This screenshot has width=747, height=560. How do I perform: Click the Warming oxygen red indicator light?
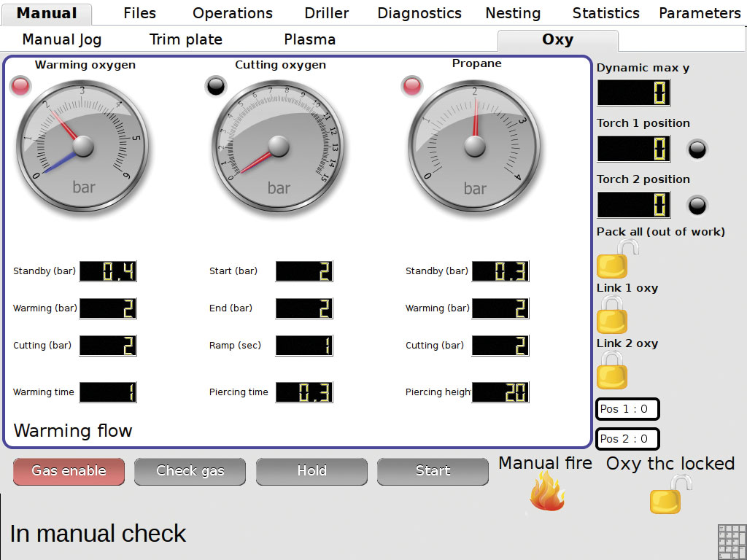click(x=20, y=87)
